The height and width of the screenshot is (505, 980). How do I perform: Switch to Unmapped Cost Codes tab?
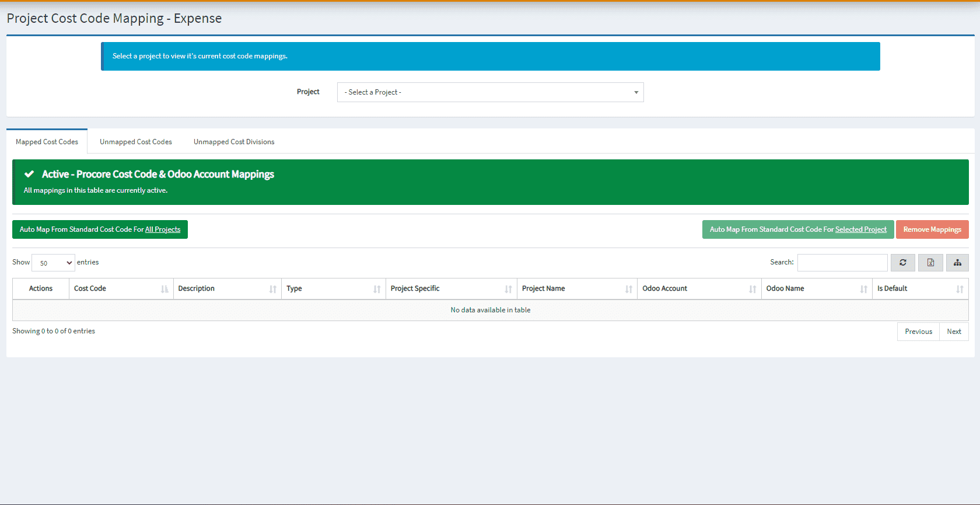(135, 142)
